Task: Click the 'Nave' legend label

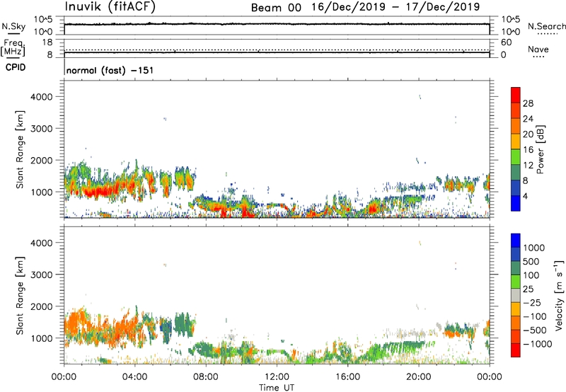Action: 538,49
